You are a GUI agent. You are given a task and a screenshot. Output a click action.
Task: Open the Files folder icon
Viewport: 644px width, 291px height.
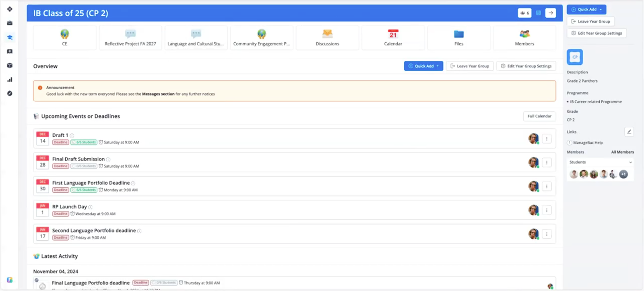(x=458, y=34)
